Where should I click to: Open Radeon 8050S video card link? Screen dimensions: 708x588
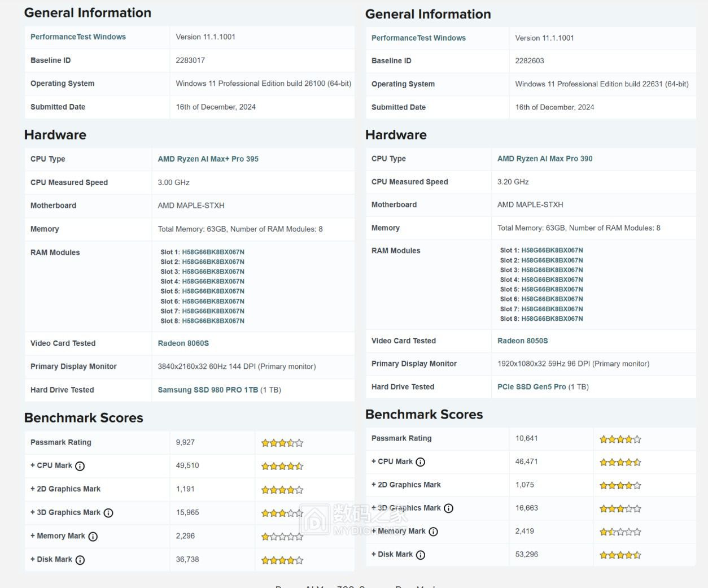coord(522,341)
